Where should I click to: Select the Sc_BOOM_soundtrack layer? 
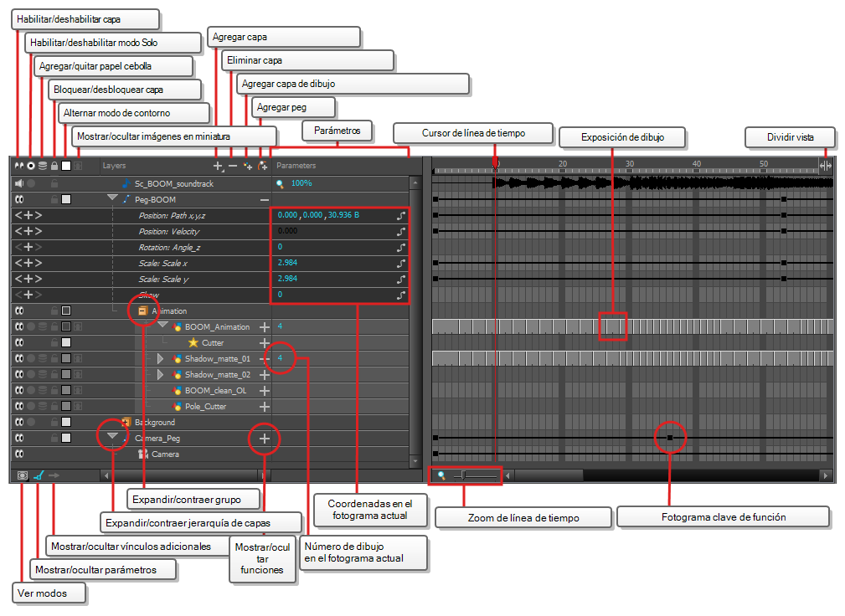pos(174,183)
